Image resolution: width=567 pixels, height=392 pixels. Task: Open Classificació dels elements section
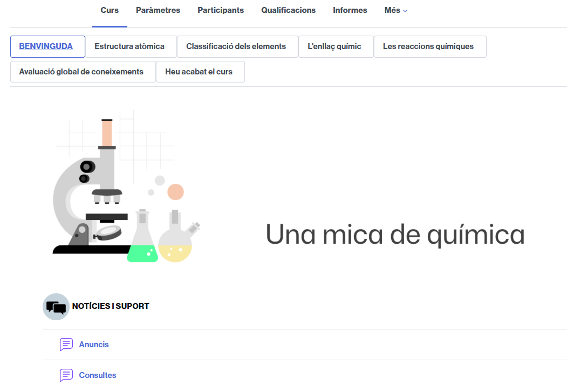click(x=237, y=46)
